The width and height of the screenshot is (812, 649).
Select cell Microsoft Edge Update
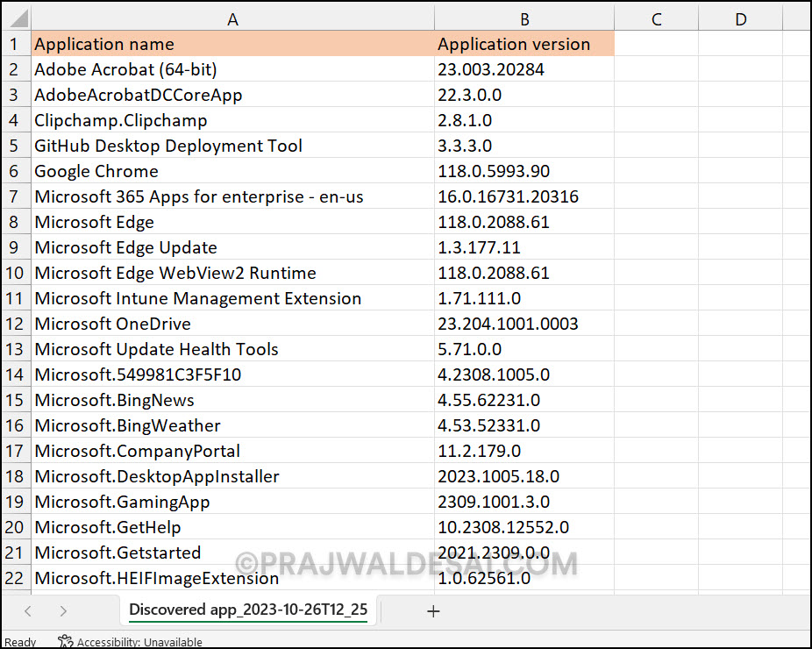tap(232, 247)
